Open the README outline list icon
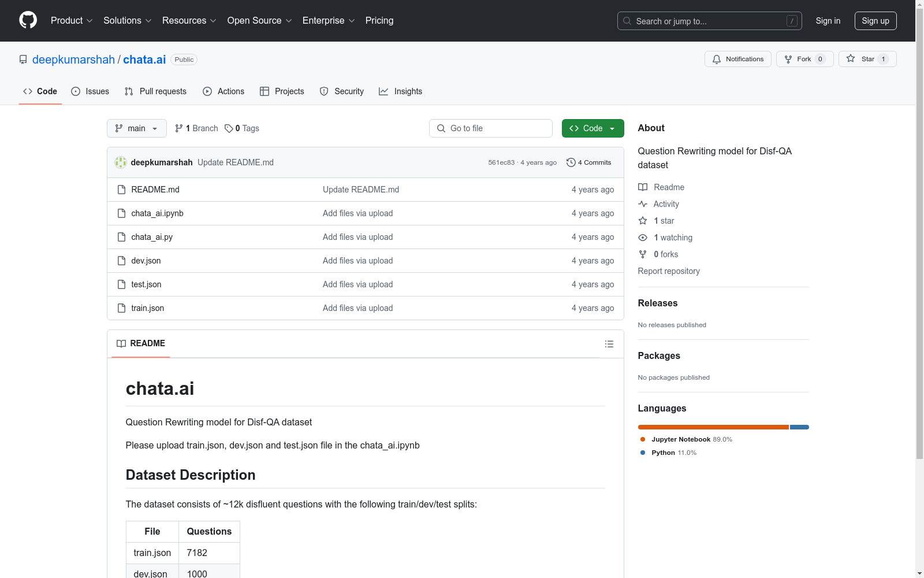The image size is (924, 578). point(609,344)
